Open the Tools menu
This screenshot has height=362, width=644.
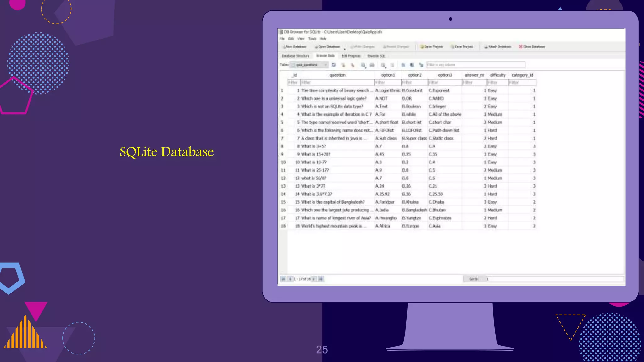click(x=312, y=39)
